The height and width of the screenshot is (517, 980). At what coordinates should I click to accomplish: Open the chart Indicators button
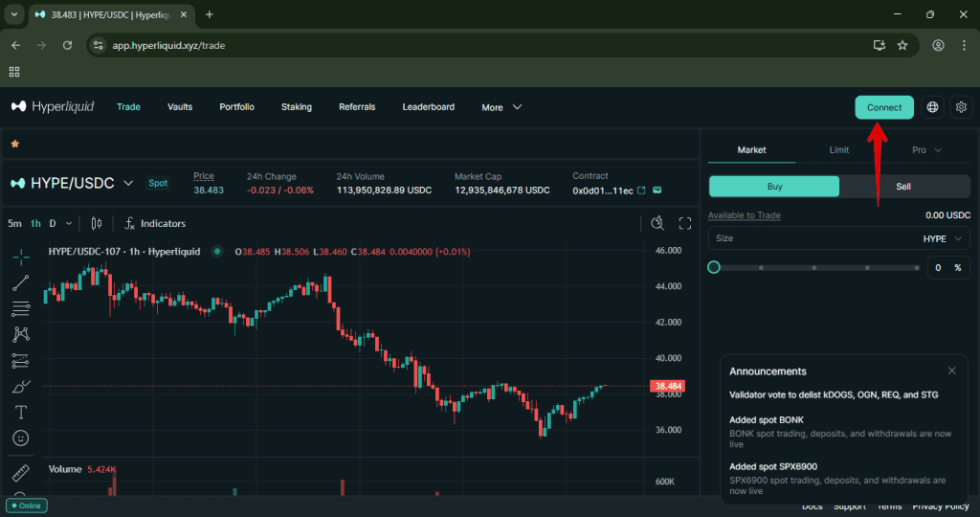(x=154, y=223)
